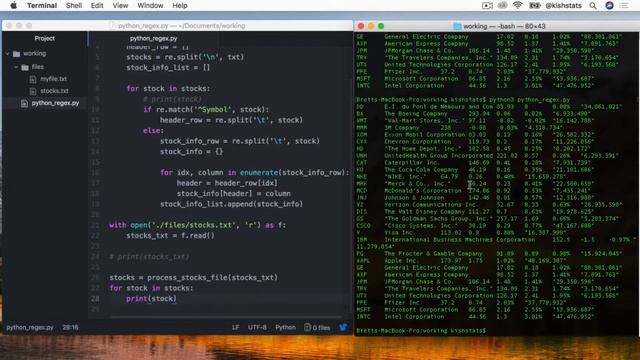
Task: Click the screen recording menu bar icon
Action: 487,5
